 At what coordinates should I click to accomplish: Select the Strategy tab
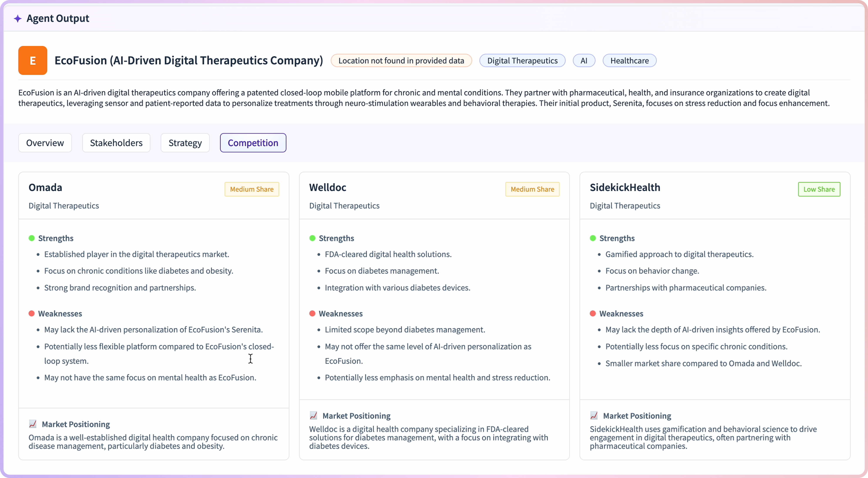[x=185, y=143]
